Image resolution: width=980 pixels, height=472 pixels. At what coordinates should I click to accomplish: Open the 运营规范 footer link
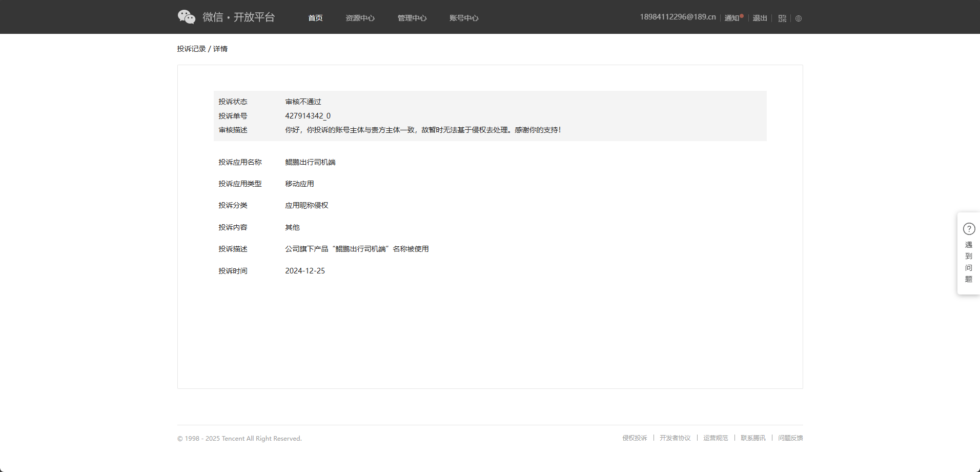coord(716,438)
